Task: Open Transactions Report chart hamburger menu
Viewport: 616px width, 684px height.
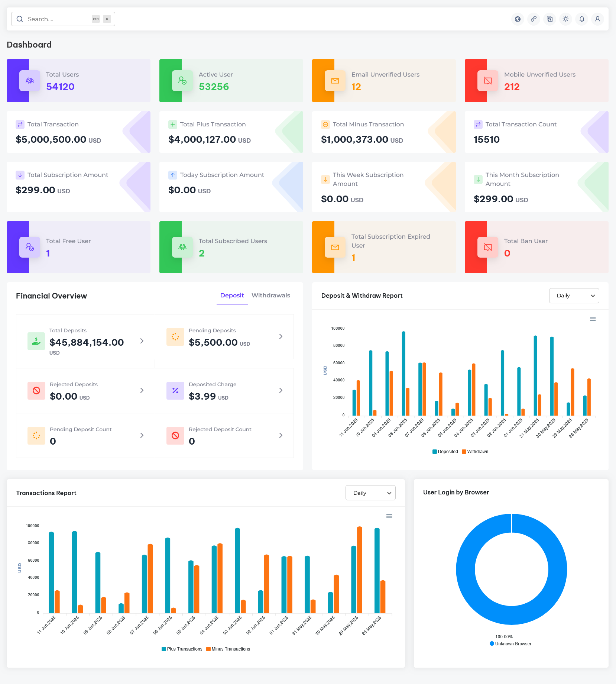Action: 389,516
